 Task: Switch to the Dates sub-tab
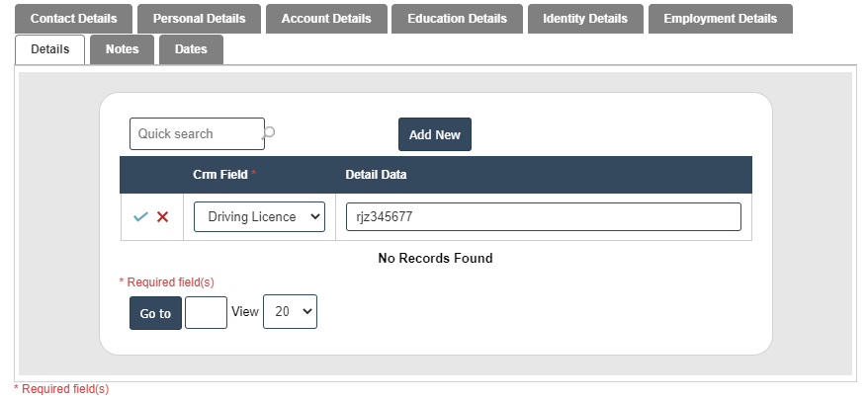(x=191, y=49)
